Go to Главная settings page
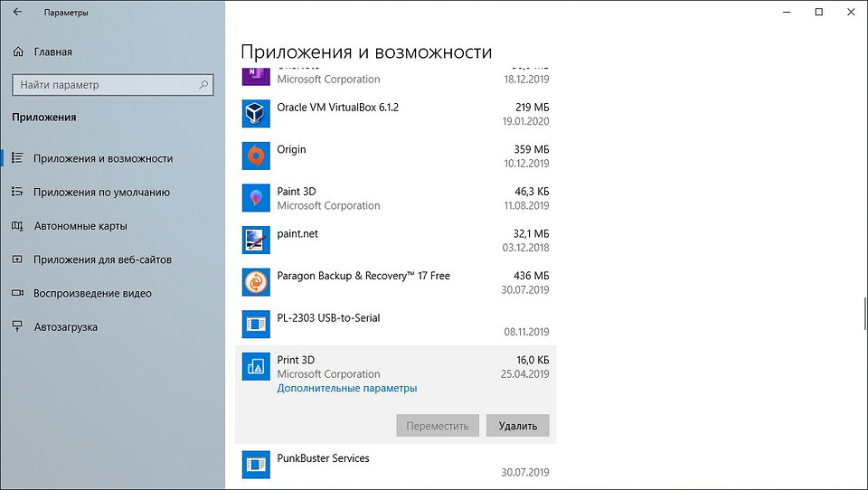868x490 pixels. (x=53, y=52)
